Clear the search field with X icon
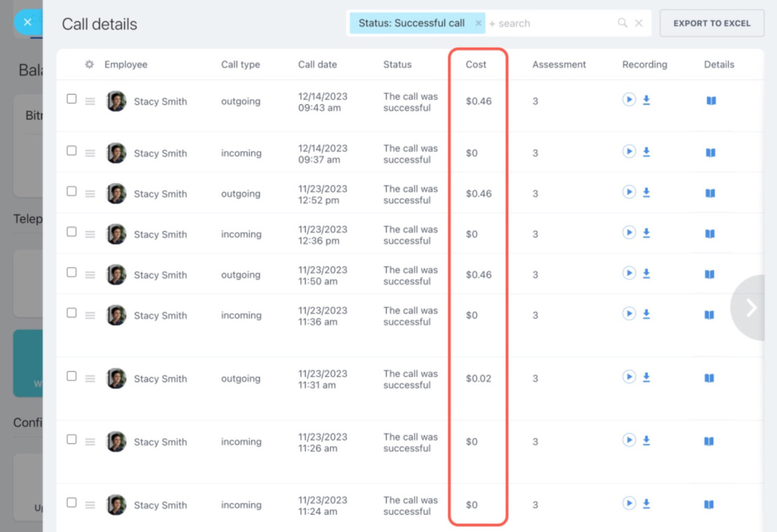The image size is (777, 532). pyautogui.click(x=639, y=23)
